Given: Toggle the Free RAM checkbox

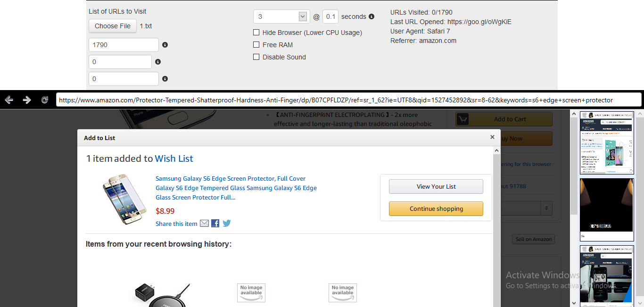Looking at the screenshot, I should [x=256, y=45].
